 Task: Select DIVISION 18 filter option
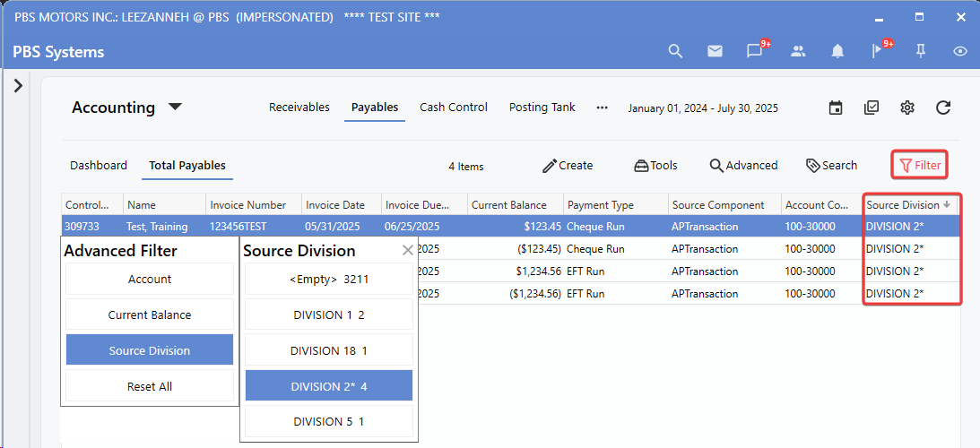329,350
